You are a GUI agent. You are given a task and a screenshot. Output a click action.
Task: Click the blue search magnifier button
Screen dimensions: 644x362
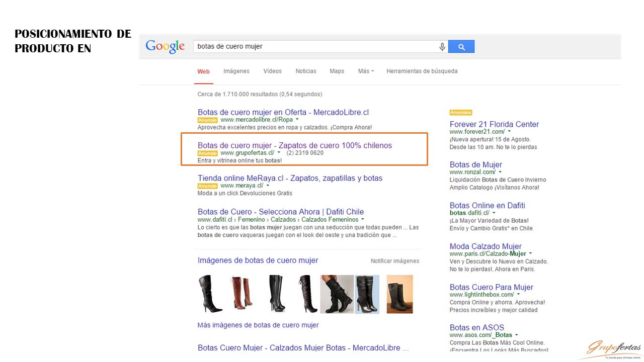pyautogui.click(x=461, y=47)
